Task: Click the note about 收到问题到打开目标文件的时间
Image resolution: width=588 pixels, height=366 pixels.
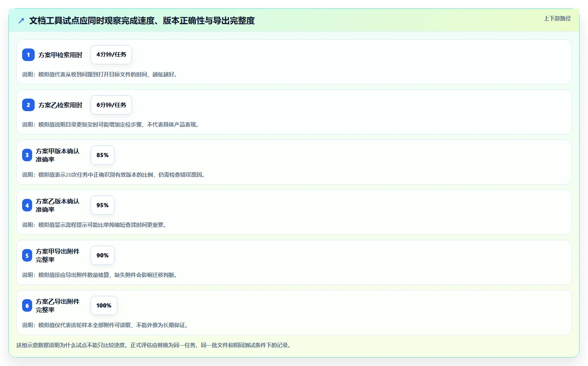Action: point(101,74)
